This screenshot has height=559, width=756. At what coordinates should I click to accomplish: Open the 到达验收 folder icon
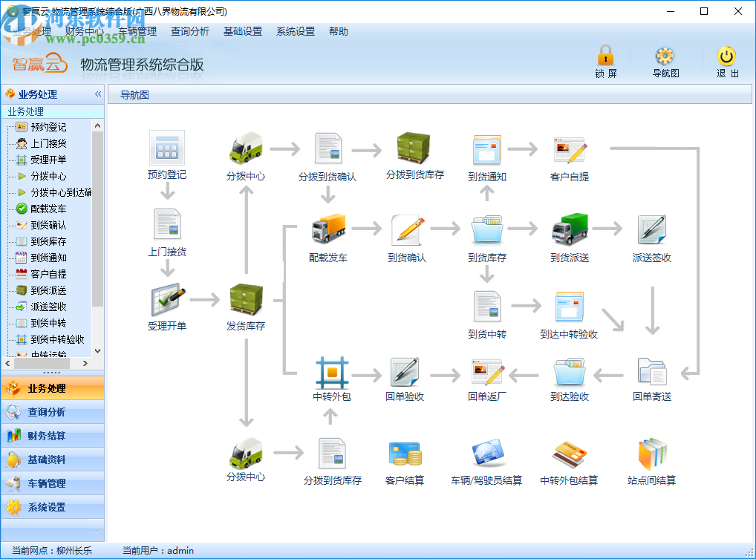(x=570, y=371)
